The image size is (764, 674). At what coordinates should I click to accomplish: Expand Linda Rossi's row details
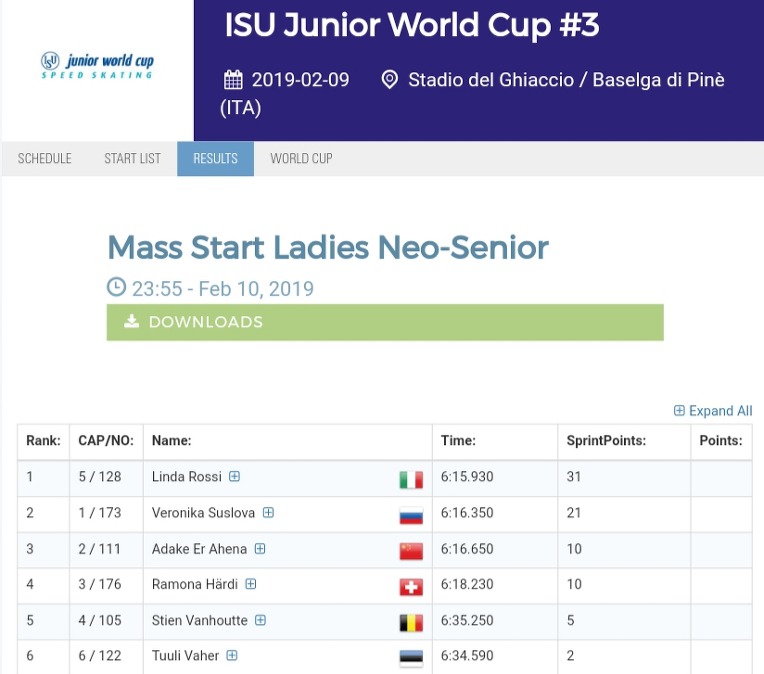click(x=235, y=477)
